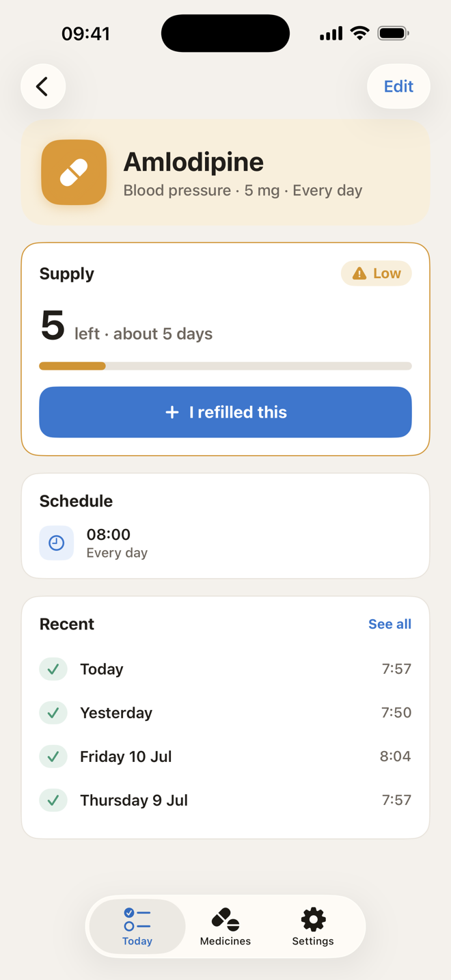
Task: Open Settings via gear icon
Action: click(x=313, y=919)
